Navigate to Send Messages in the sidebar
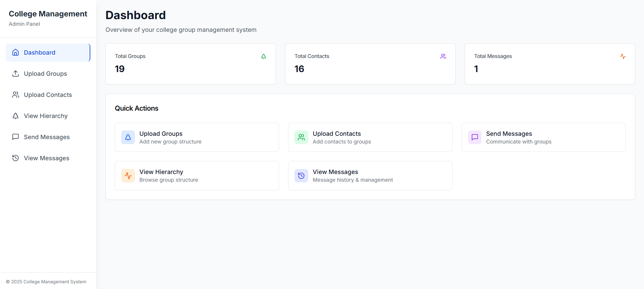The height and width of the screenshot is (289, 644). tap(48, 137)
